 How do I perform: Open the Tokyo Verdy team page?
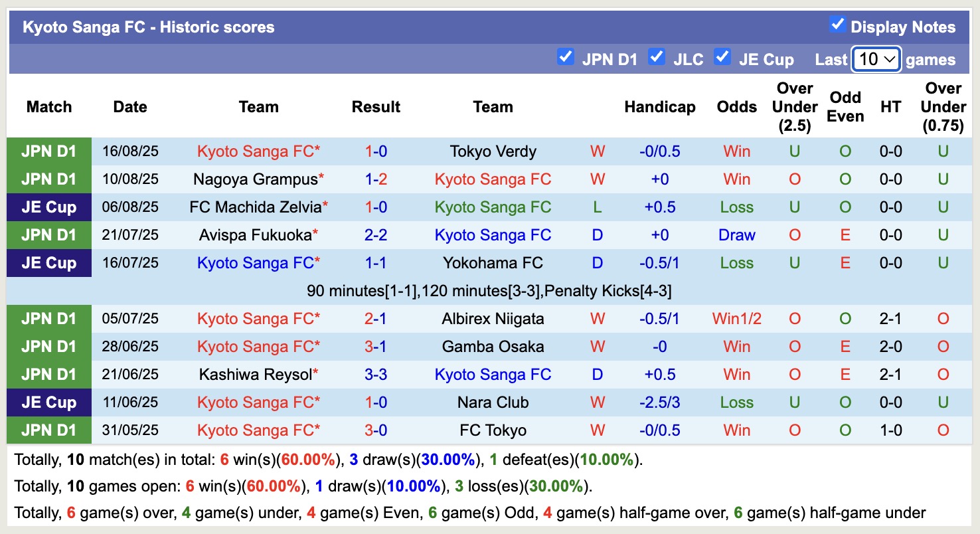pyautogui.click(x=493, y=151)
